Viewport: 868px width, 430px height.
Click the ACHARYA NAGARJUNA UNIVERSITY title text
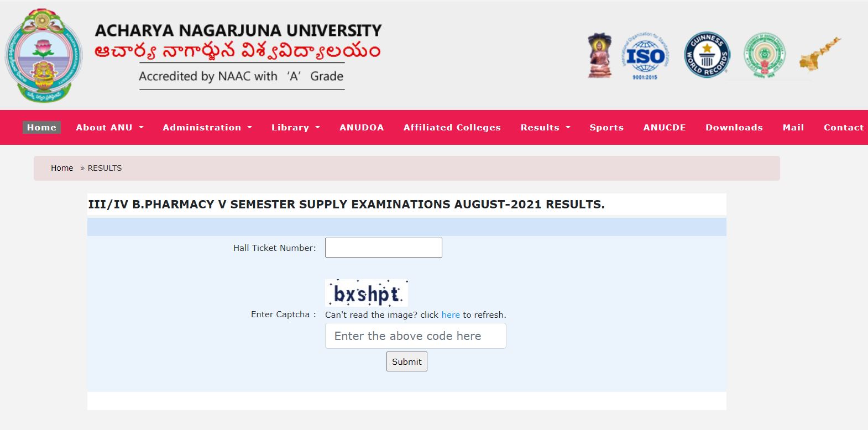click(x=238, y=30)
